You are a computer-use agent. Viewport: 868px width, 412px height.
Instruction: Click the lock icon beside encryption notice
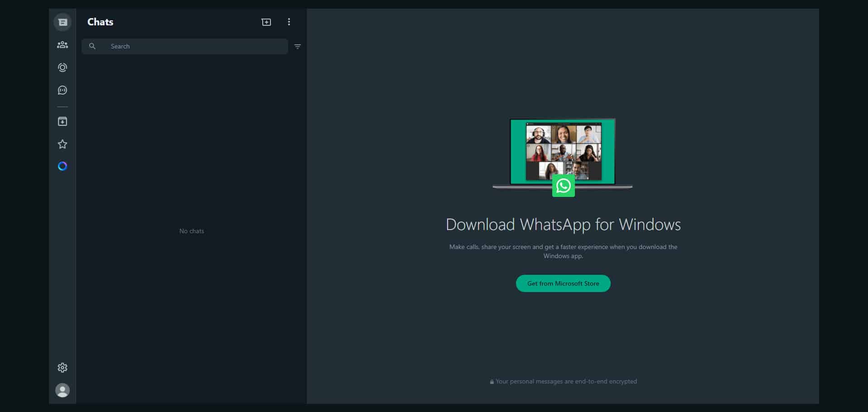(x=492, y=382)
